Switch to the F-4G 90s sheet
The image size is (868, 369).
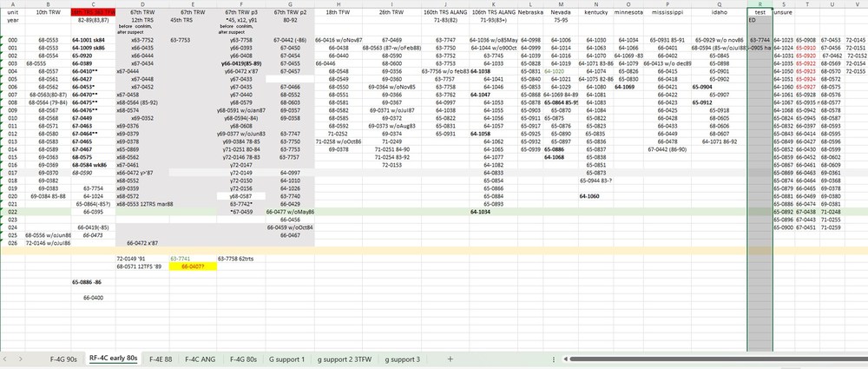(x=63, y=359)
